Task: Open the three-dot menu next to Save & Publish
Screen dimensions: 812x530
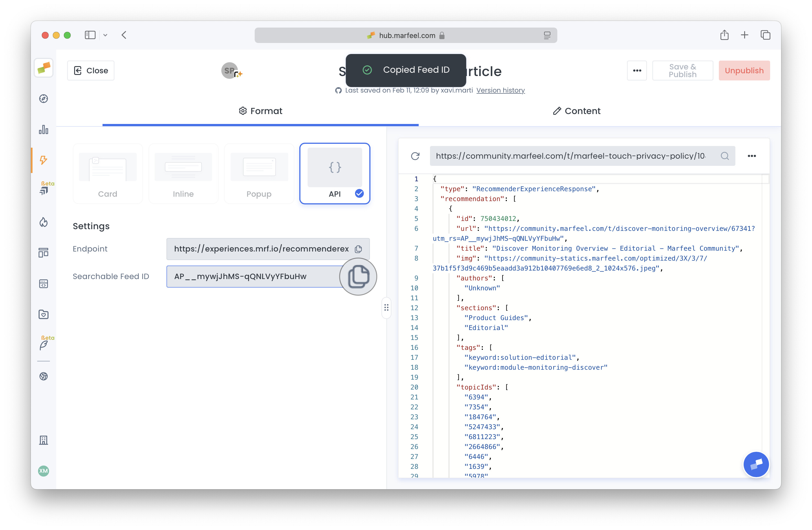Action: click(x=637, y=70)
